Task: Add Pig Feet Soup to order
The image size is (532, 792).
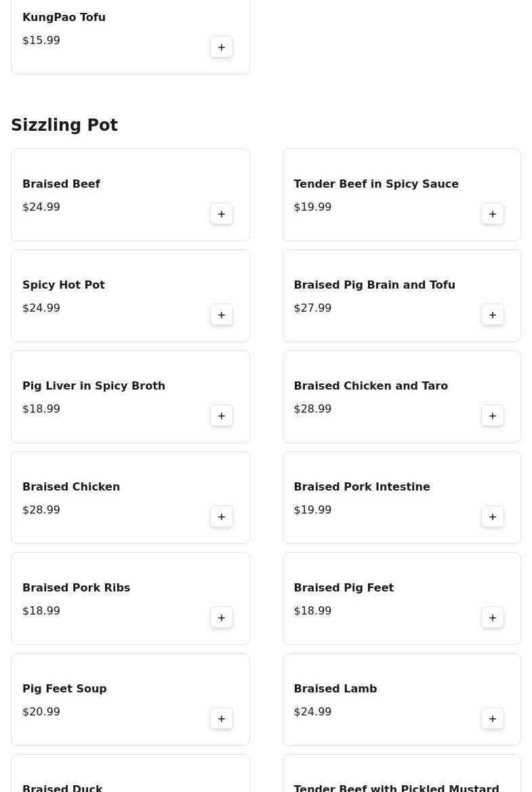Action: click(222, 719)
